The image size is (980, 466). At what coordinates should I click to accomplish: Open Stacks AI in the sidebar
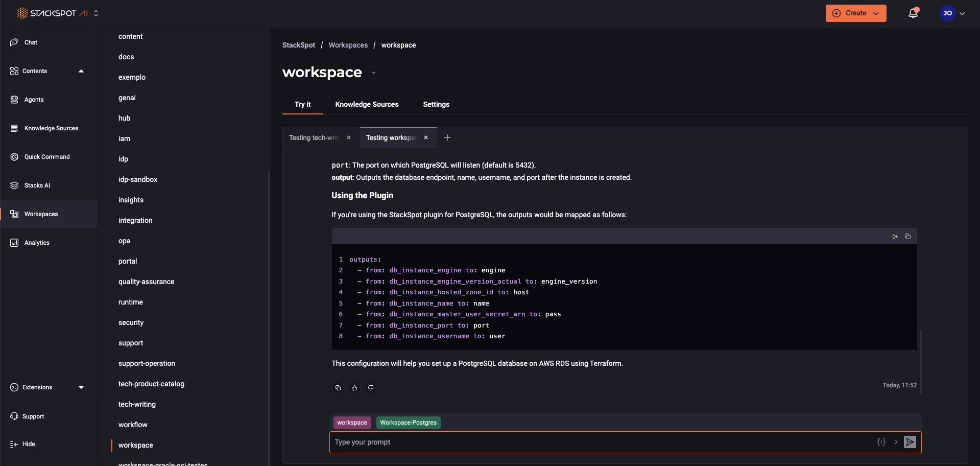tap(37, 185)
